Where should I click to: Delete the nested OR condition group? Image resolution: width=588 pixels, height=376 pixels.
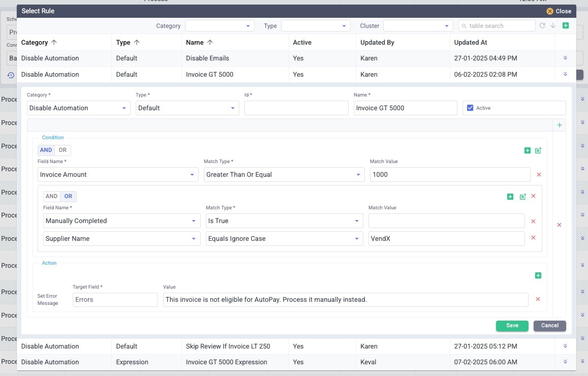coord(533,196)
